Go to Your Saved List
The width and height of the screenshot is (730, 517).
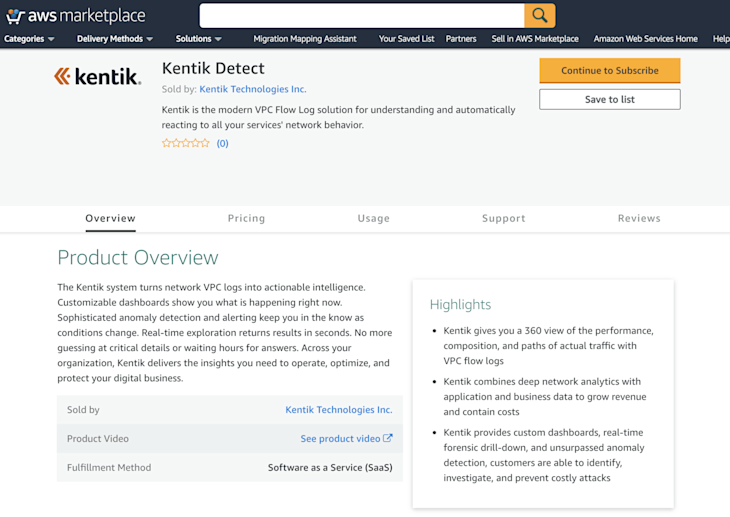(x=406, y=39)
